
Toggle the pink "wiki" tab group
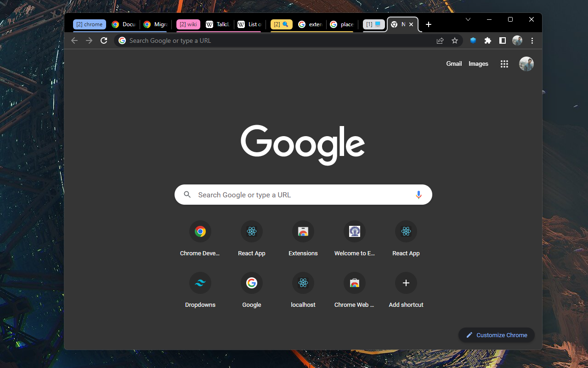pos(188,24)
